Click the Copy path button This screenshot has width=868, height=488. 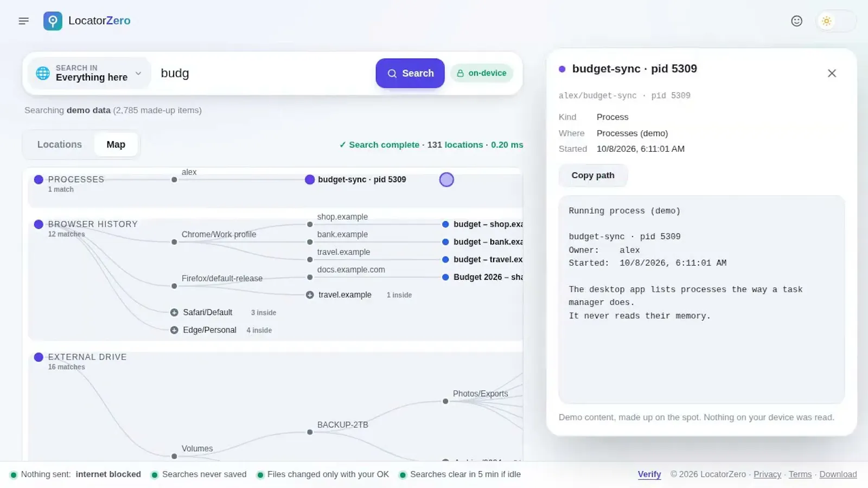[593, 176]
